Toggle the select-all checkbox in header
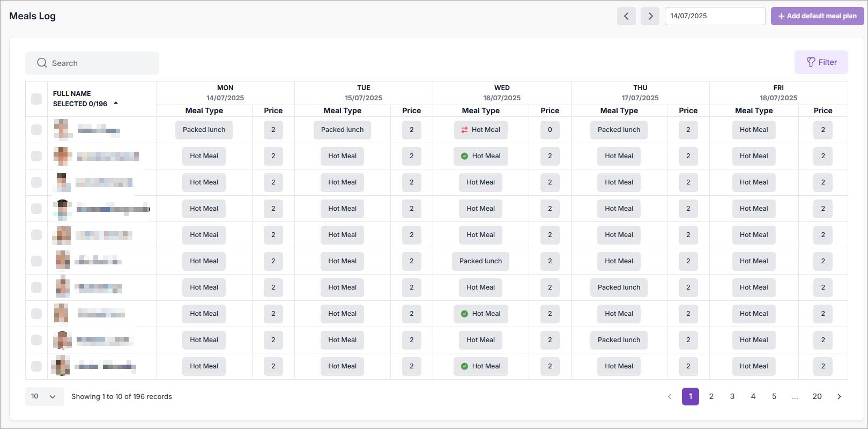 tap(36, 99)
